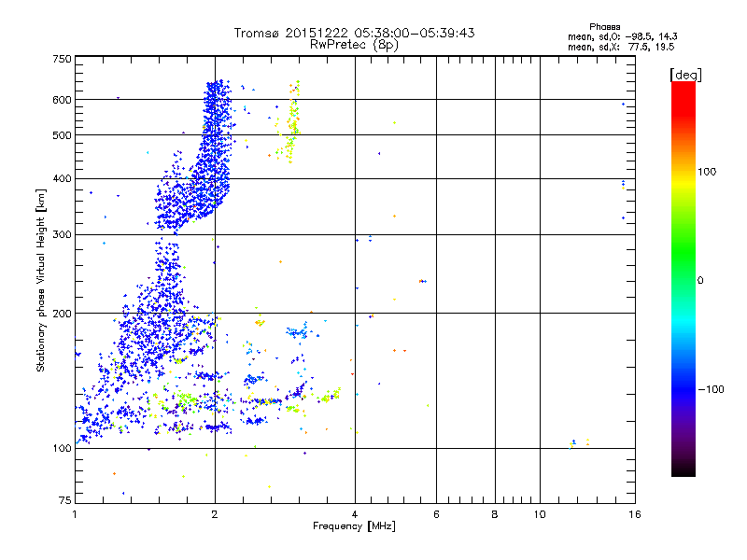The image size is (747, 560).
Task: Click the vertical phase color bar
Action: 684,278
